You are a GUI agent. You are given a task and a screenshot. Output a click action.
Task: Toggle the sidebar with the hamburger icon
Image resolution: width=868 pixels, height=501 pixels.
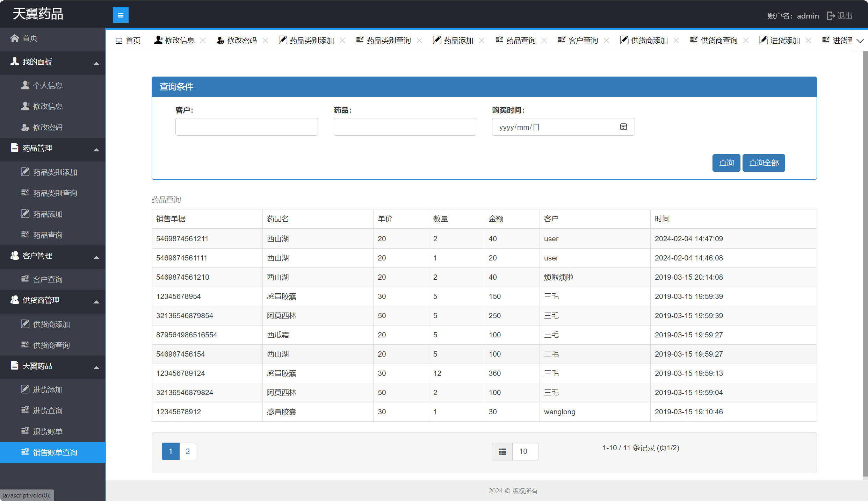121,15
